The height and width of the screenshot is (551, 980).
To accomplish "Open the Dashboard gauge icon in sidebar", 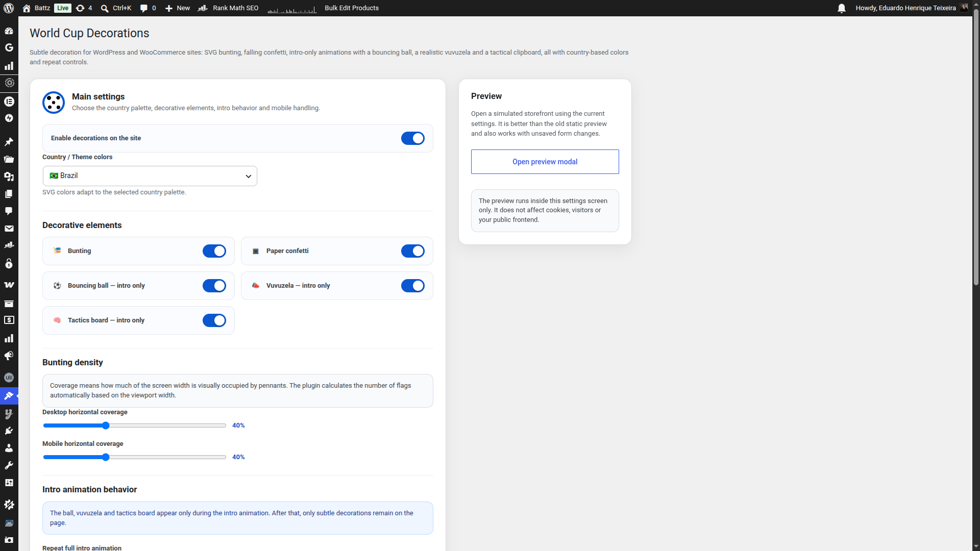I will 9,31.
